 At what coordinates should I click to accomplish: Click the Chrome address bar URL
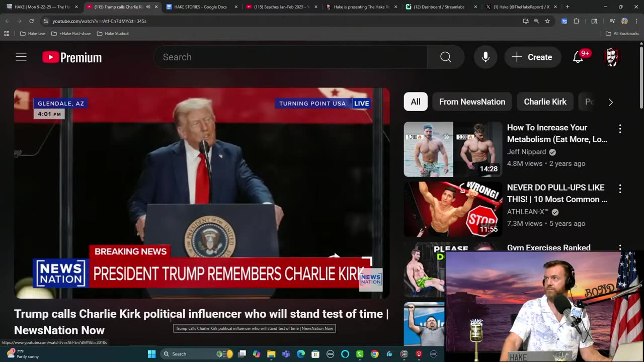(x=99, y=21)
